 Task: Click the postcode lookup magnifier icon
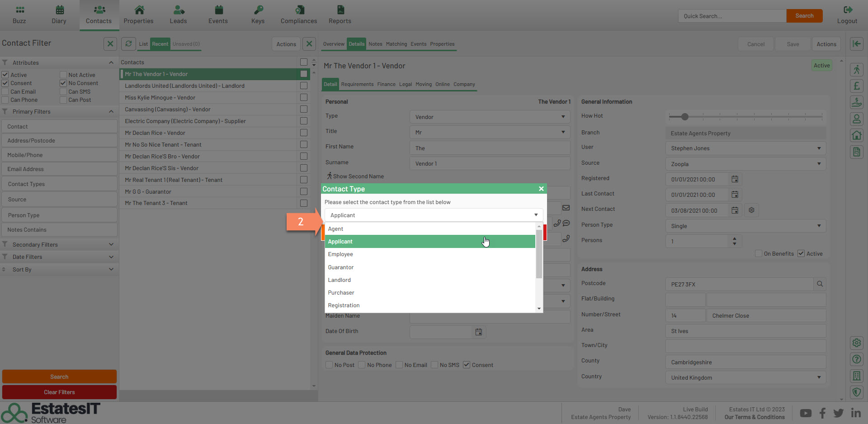820,284
